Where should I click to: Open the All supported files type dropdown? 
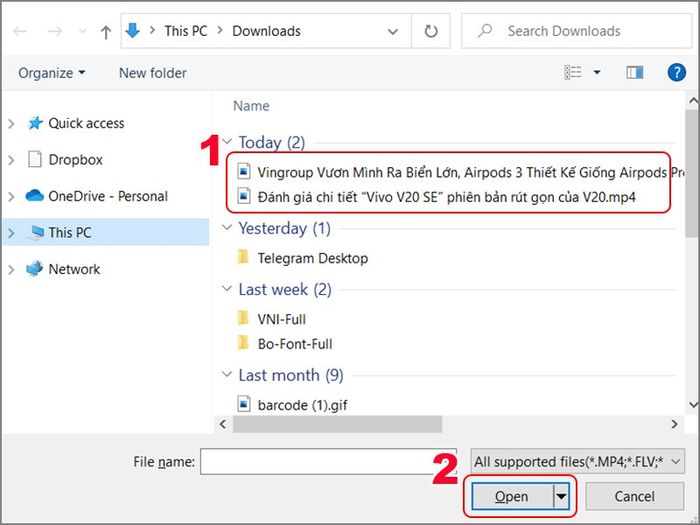577,462
